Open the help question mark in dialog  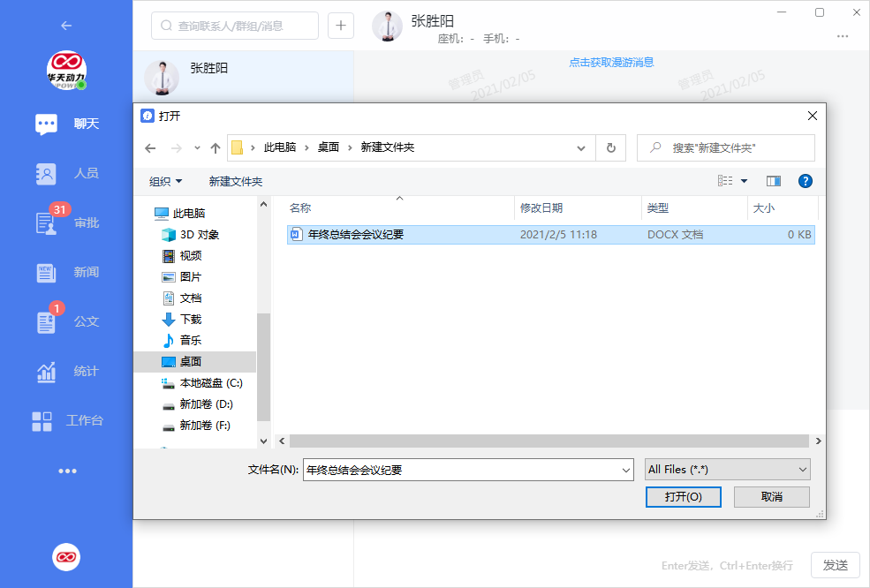(x=805, y=181)
